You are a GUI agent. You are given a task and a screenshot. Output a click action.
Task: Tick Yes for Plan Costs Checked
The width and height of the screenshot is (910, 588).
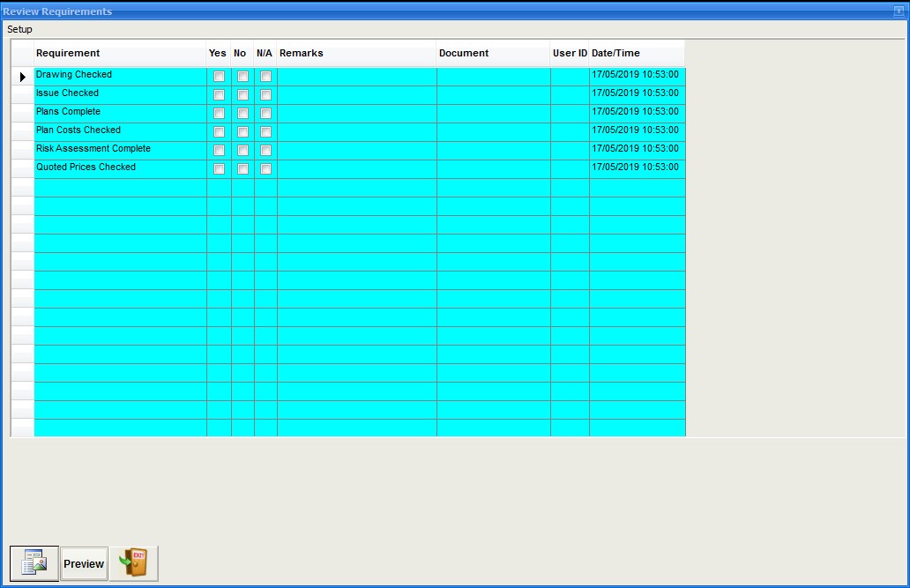click(x=219, y=132)
